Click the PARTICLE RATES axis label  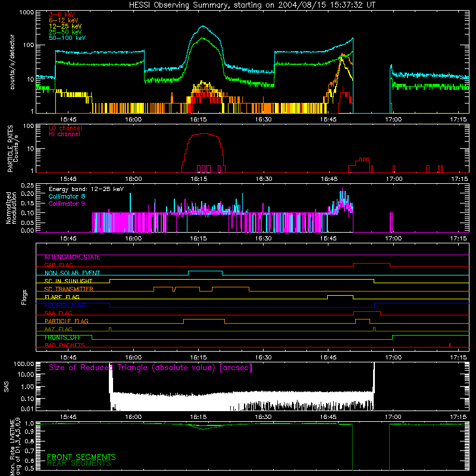12,149
